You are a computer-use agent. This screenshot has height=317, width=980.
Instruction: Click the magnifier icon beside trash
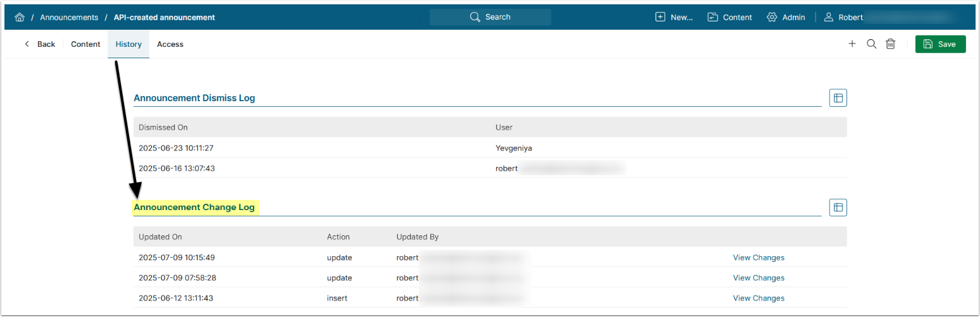[871, 44]
